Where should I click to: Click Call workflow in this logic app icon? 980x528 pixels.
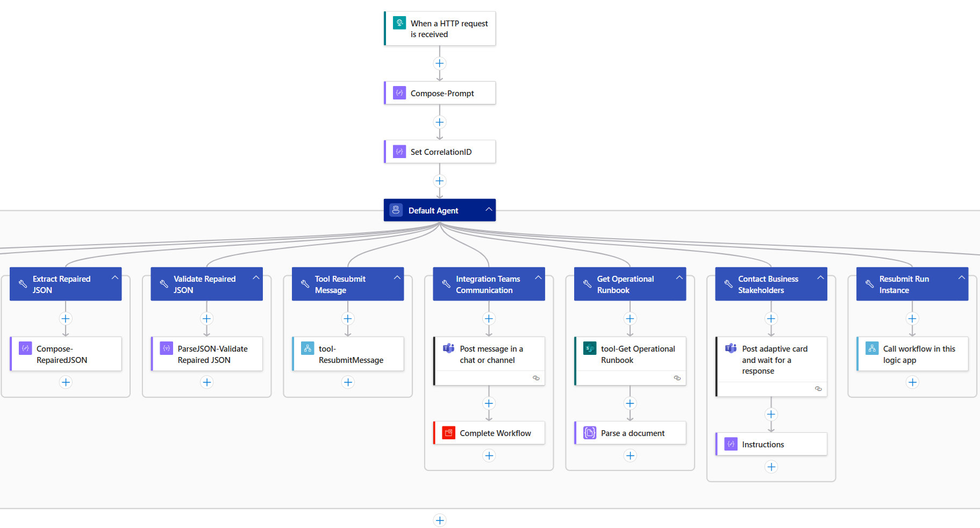[x=872, y=348]
